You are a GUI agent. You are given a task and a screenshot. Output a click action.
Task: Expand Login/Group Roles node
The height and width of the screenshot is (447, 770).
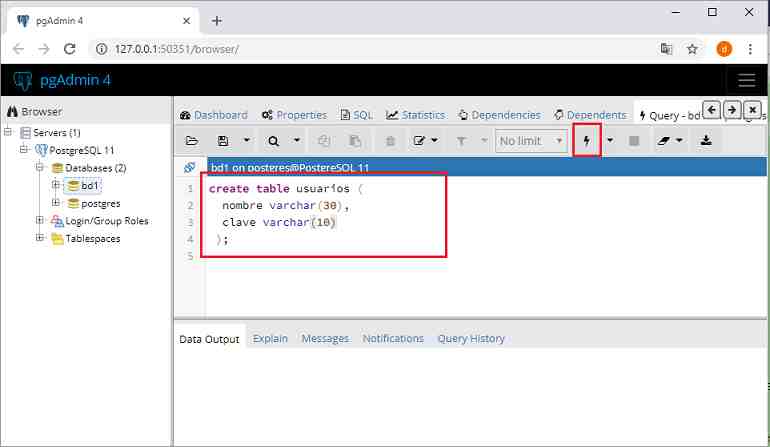(40, 220)
